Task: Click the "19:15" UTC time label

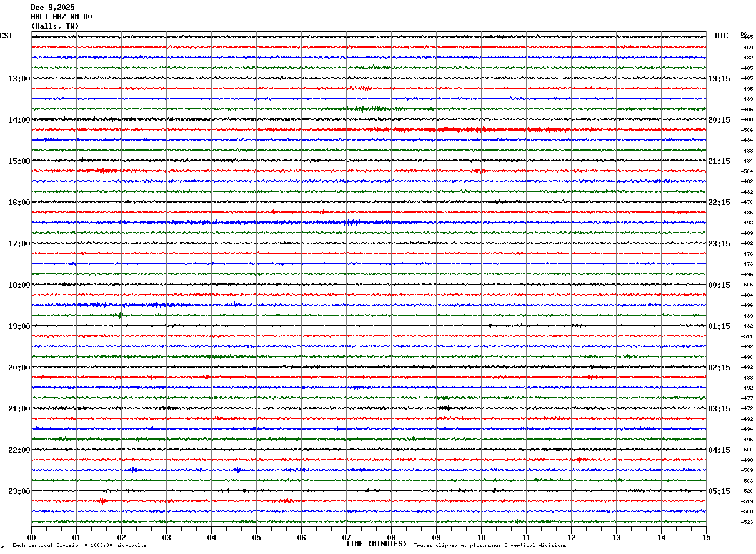Action: pos(719,79)
